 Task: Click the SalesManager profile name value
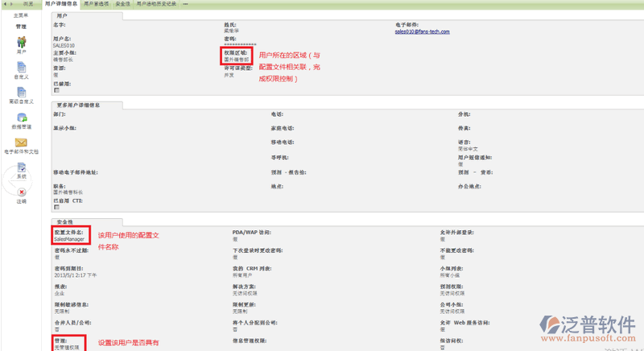[x=69, y=239]
